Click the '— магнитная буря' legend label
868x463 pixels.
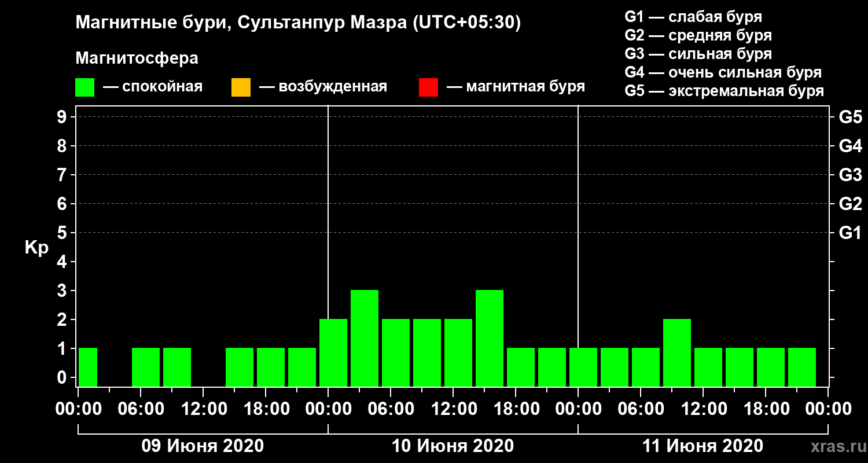(x=516, y=87)
